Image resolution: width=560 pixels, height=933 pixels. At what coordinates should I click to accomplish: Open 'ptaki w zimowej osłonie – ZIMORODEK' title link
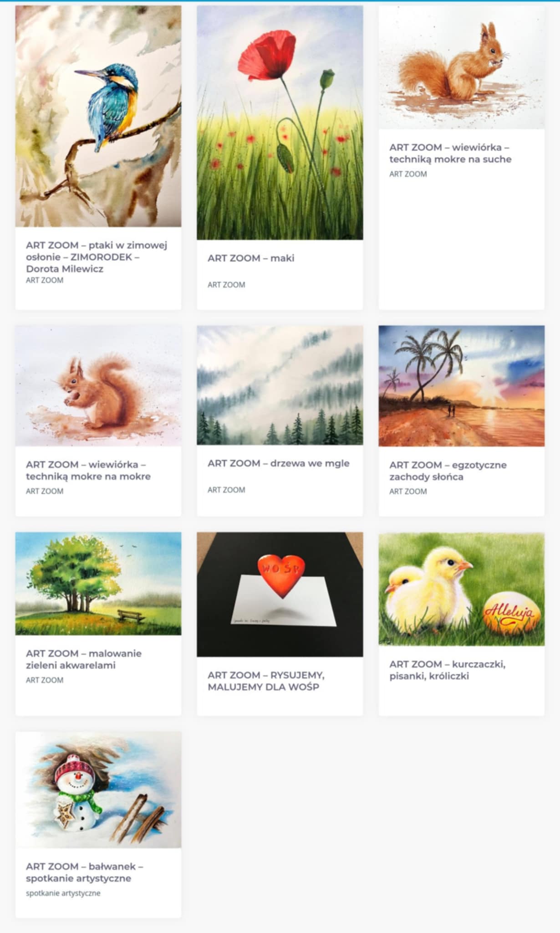(x=97, y=257)
